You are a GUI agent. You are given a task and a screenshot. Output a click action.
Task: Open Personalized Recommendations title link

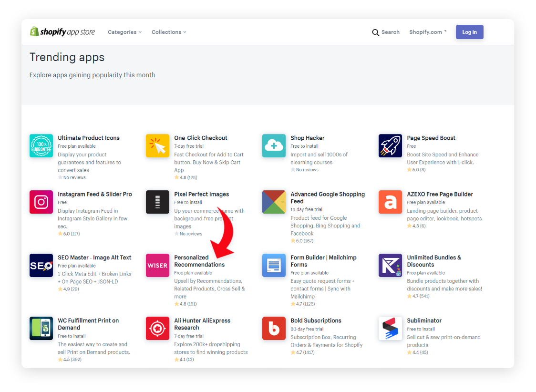[199, 261]
